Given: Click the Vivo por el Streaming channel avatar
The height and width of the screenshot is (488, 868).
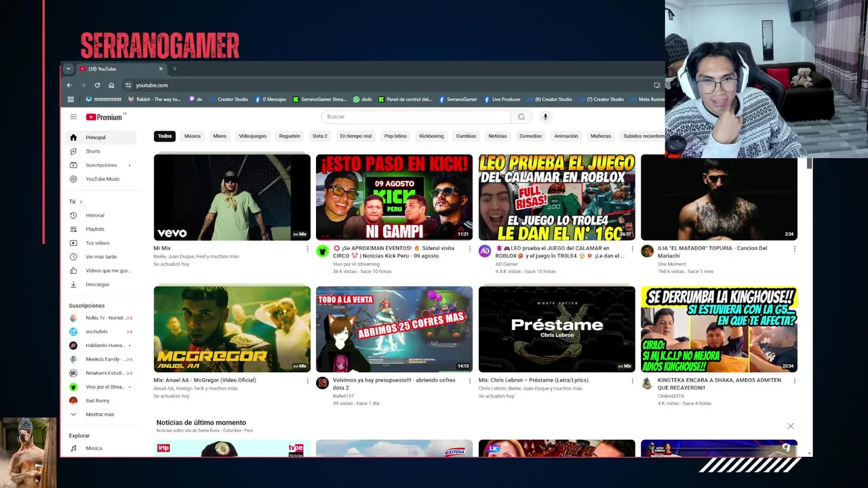Looking at the screenshot, I should pyautogui.click(x=322, y=251).
